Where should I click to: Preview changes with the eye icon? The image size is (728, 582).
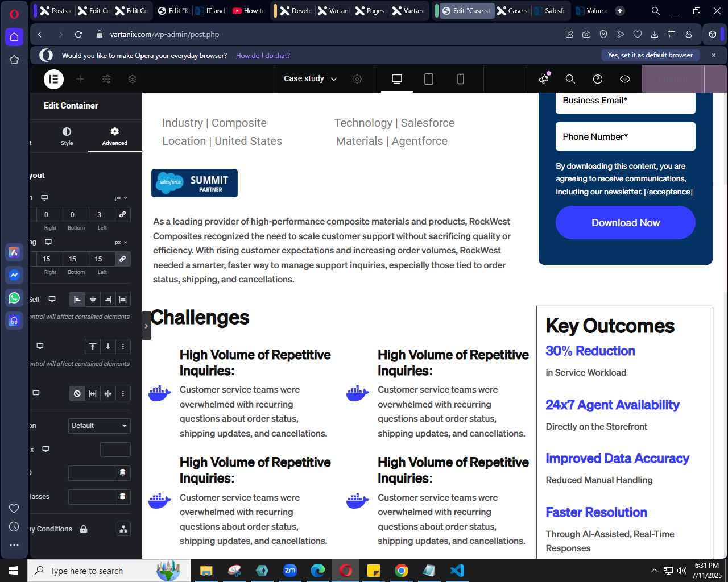click(625, 79)
